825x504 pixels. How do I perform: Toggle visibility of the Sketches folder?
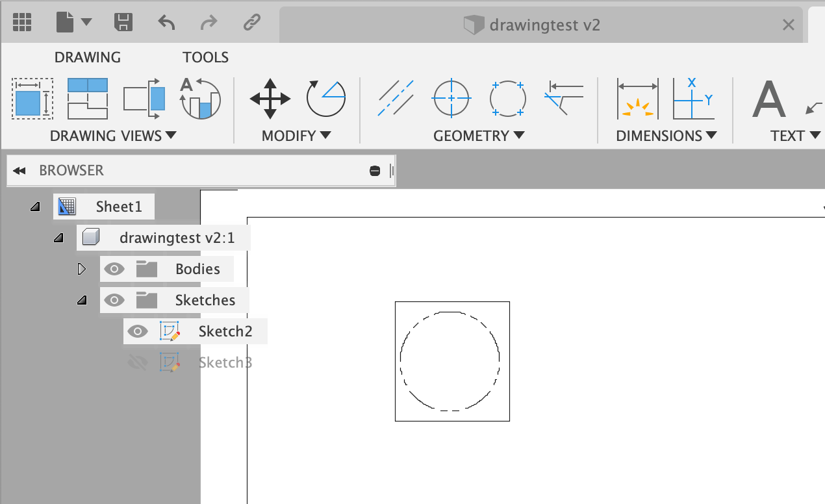point(114,300)
